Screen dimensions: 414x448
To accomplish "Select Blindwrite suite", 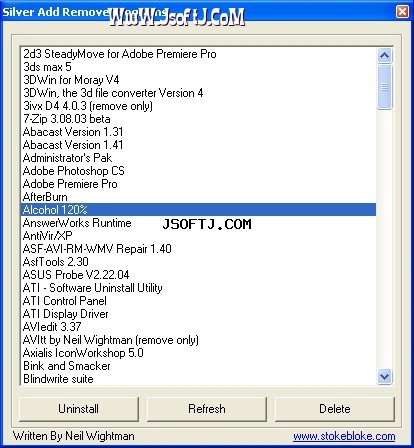I will coord(198,379).
